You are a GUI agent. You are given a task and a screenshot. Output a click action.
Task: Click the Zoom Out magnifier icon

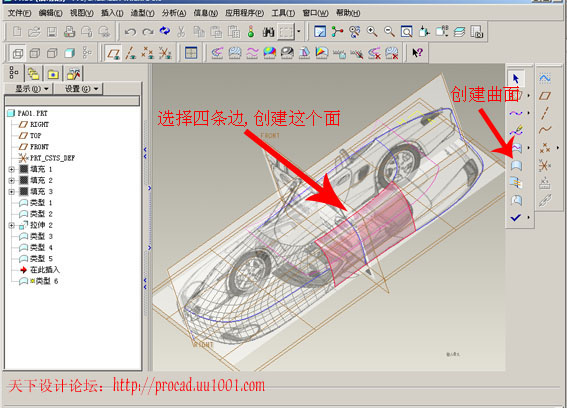pos(389,32)
